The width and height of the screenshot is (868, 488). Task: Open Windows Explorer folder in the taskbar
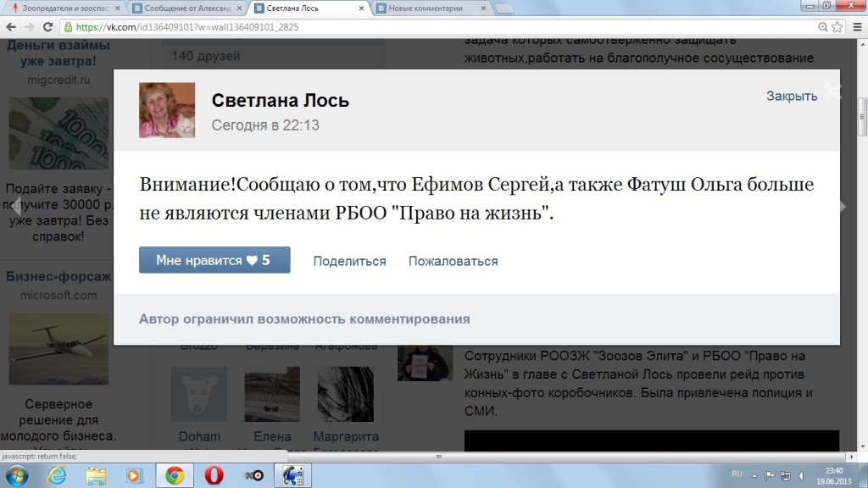coord(95,475)
